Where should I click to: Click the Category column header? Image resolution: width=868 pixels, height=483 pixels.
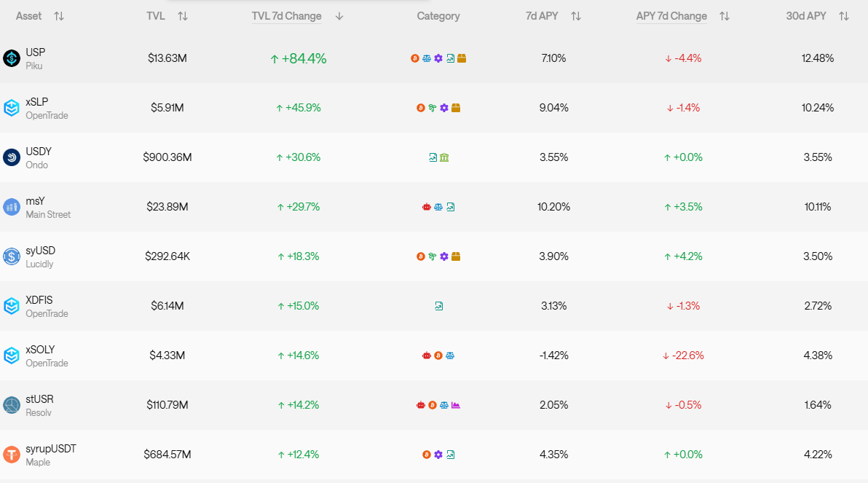pos(438,16)
